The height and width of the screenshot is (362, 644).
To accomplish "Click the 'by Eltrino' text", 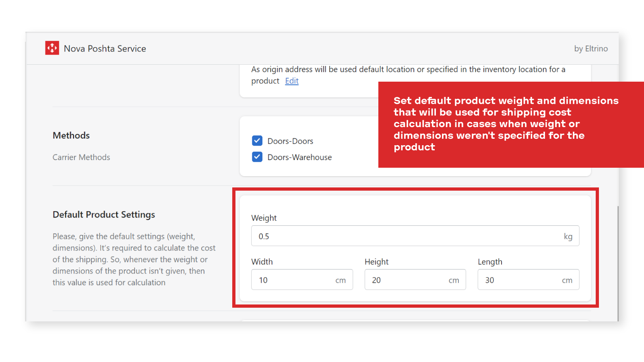I will [x=591, y=49].
